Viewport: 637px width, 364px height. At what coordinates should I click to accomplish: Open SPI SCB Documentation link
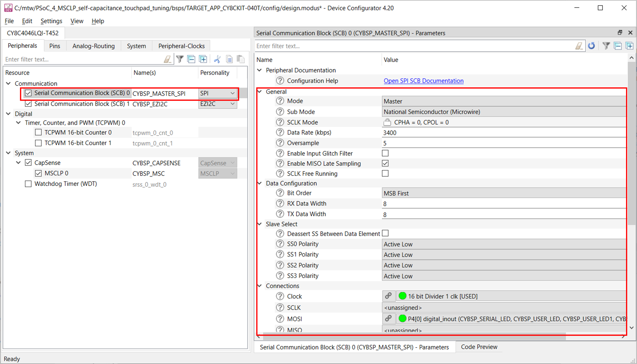click(x=423, y=80)
